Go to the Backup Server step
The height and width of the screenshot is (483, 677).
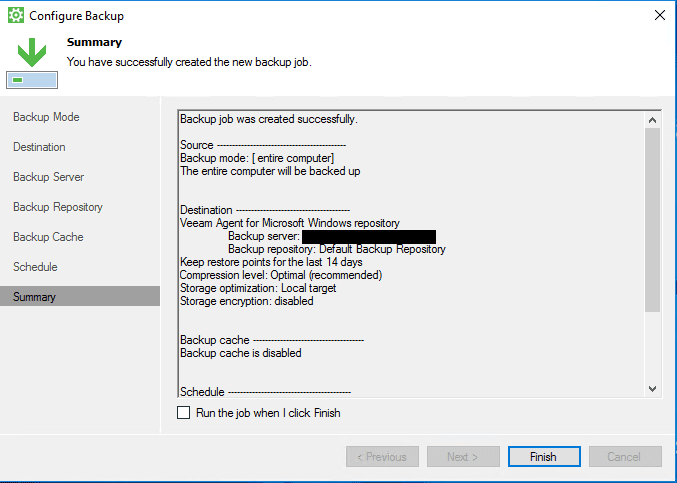coord(48,177)
